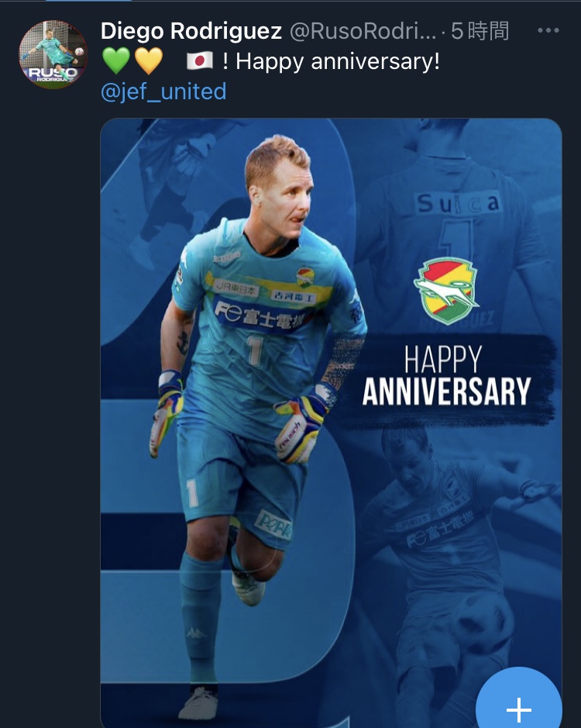Click the @RusoRodri... username handle

pyautogui.click(x=363, y=31)
